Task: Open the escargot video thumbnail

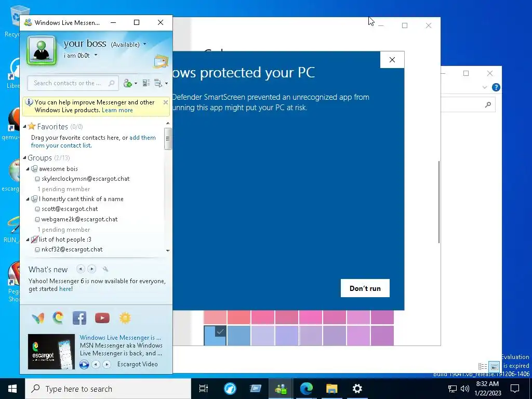Action: (51, 352)
